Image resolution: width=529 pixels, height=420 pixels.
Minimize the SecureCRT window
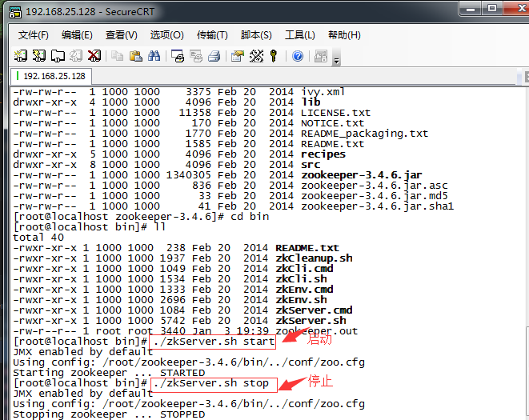[x=471, y=8]
